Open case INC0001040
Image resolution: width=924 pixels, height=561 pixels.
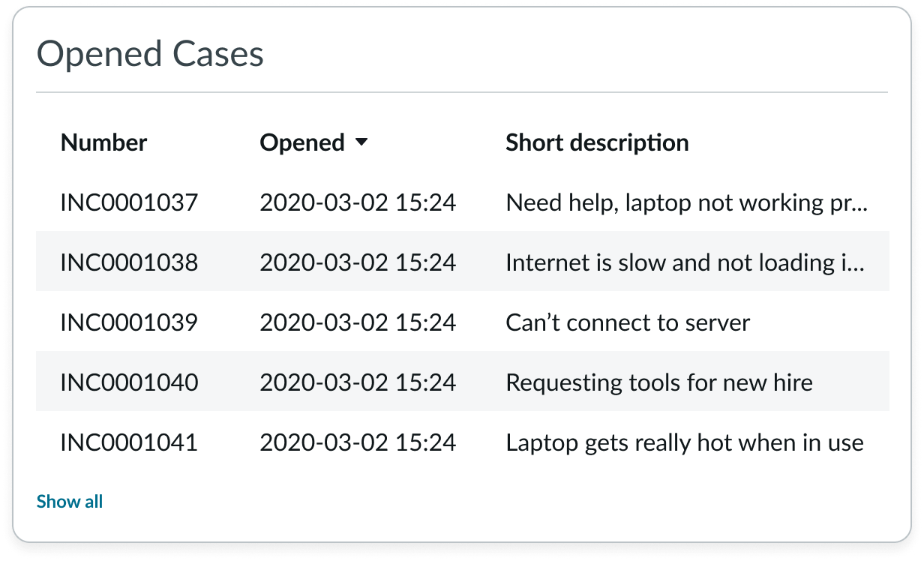coord(129,382)
